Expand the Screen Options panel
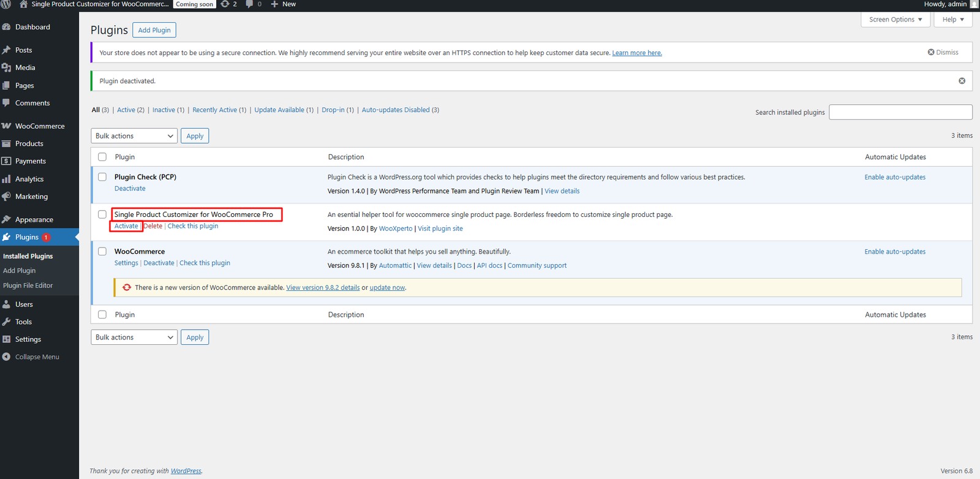The image size is (980, 479). coord(895,20)
